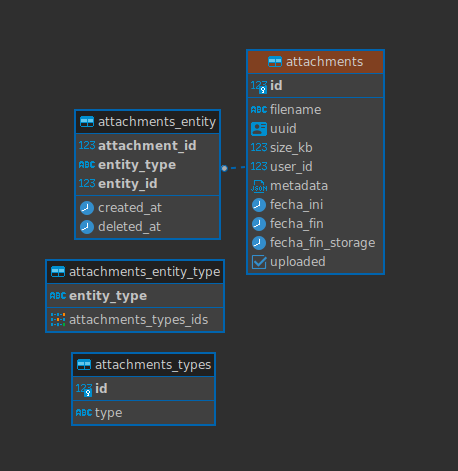Select the user_id column in attachments
The width and height of the screenshot is (458, 471).
point(315,167)
